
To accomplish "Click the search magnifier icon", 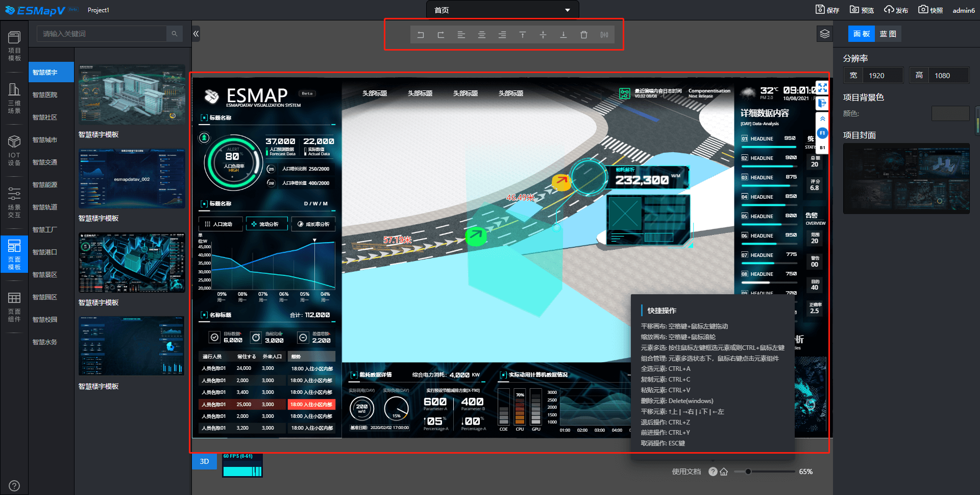I will point(175,34).
